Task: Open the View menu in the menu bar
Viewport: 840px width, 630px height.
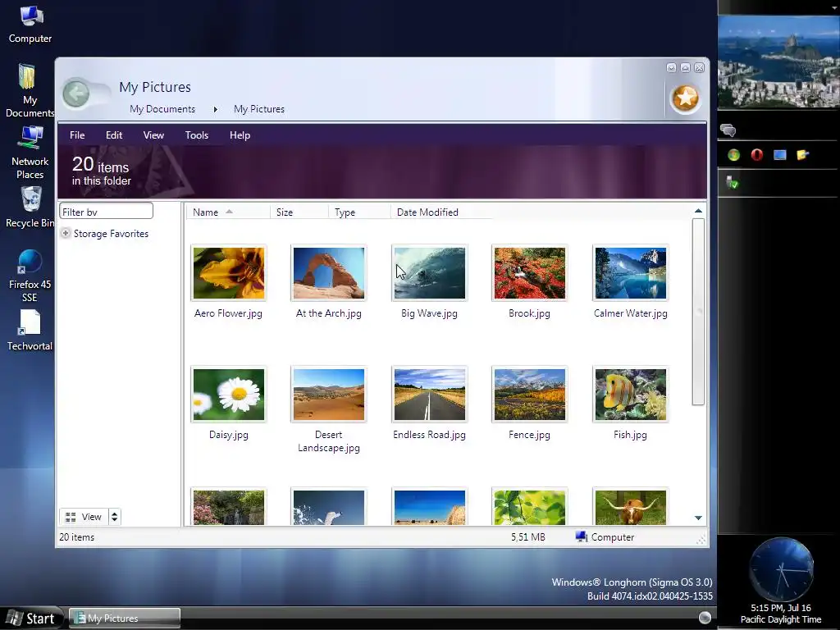Action: [153, 135]
